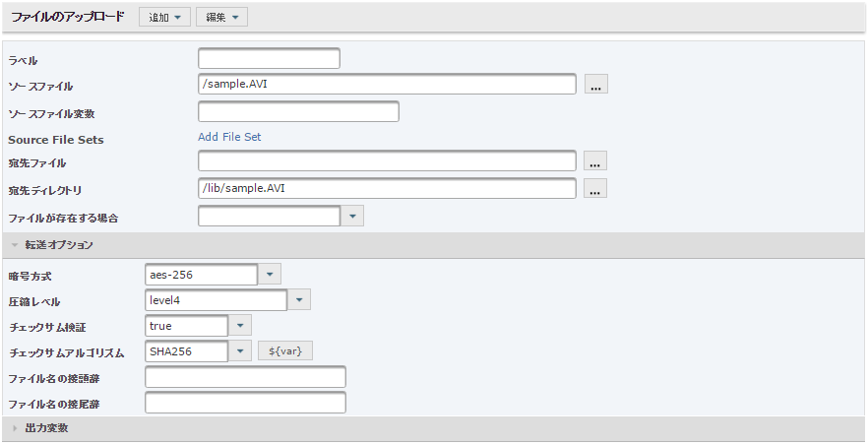
Task: Browse for source file with the ellipsis button
Action: 596,84
